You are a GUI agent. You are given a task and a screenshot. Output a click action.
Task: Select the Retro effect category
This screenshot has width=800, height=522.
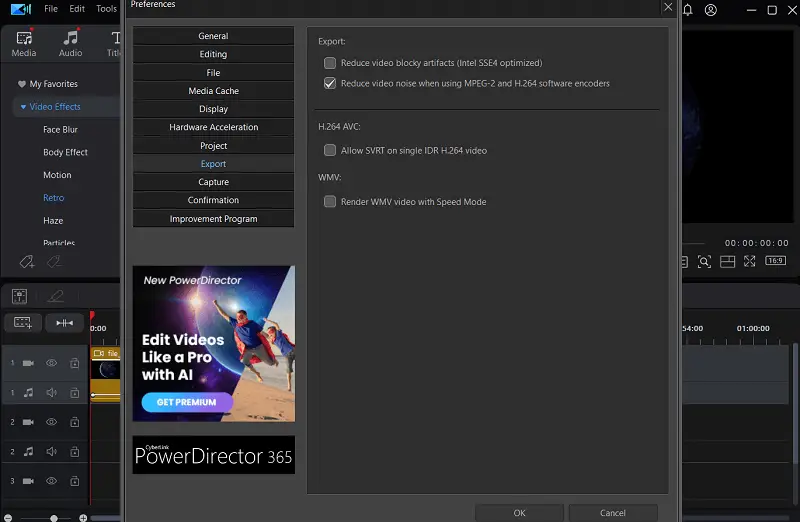click(53, 198)
